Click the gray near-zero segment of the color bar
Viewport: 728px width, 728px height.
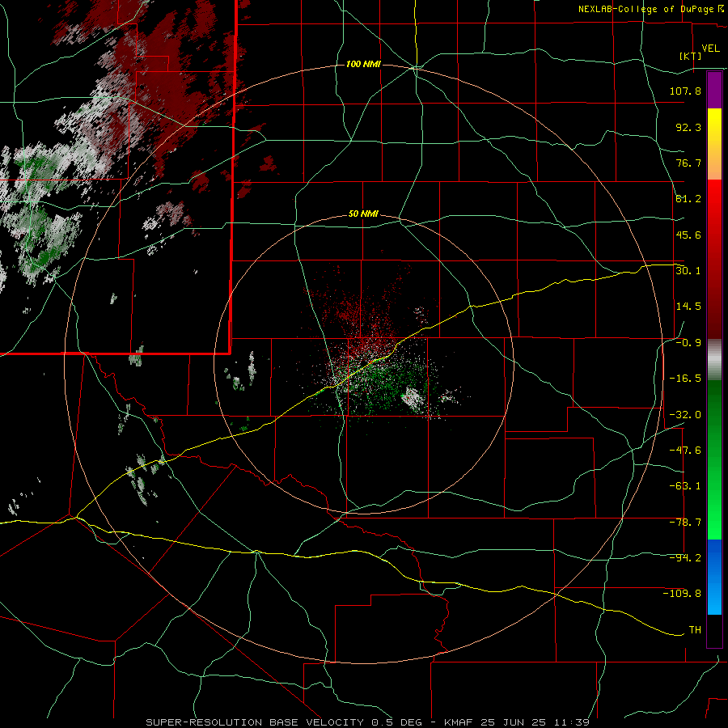tap(714, 360)
